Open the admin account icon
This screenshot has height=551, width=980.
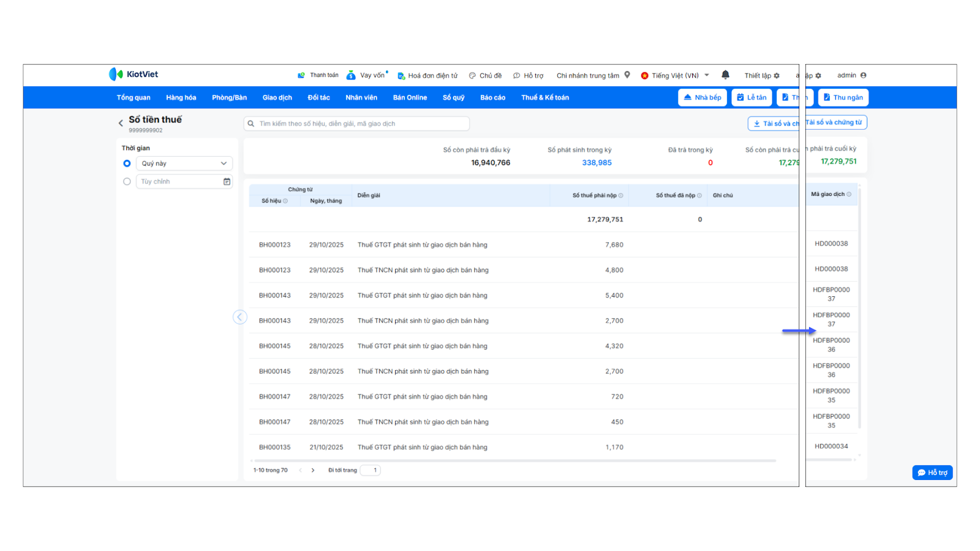[863, 75]
